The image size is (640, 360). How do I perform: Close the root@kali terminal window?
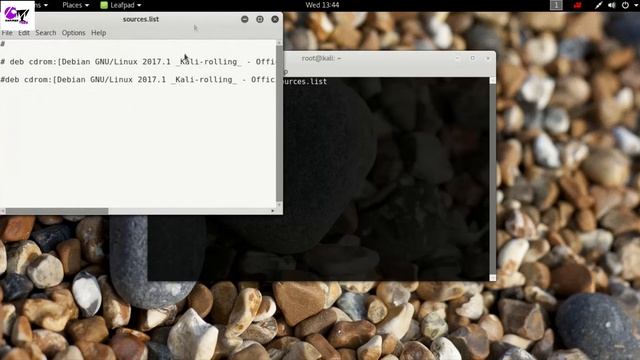point(488,58)
